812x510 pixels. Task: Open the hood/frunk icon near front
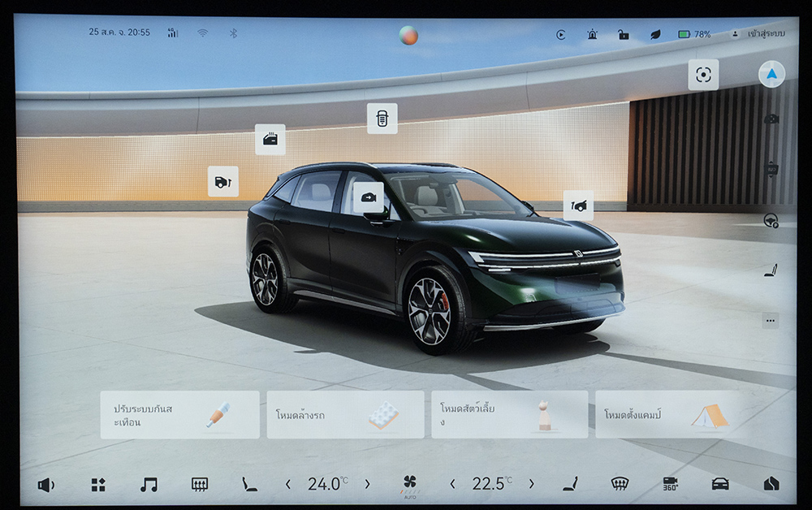coord(578,205)
